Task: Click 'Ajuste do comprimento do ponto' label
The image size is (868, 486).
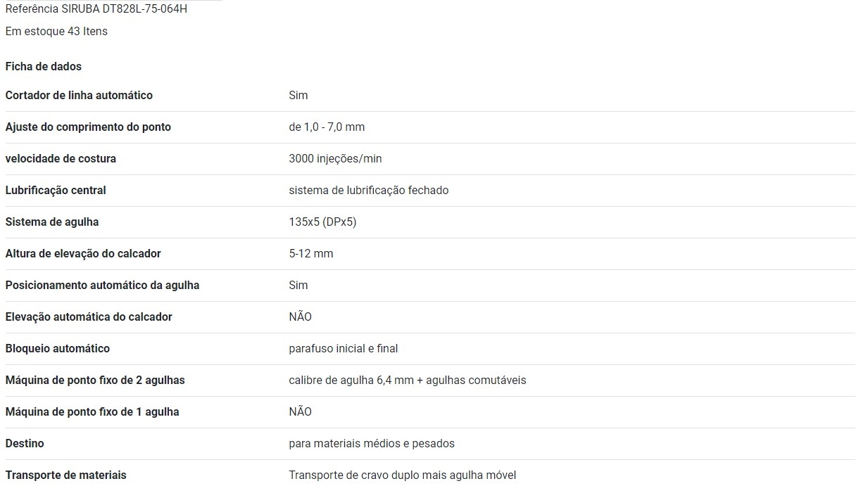Action: click(x=88, y=127)
